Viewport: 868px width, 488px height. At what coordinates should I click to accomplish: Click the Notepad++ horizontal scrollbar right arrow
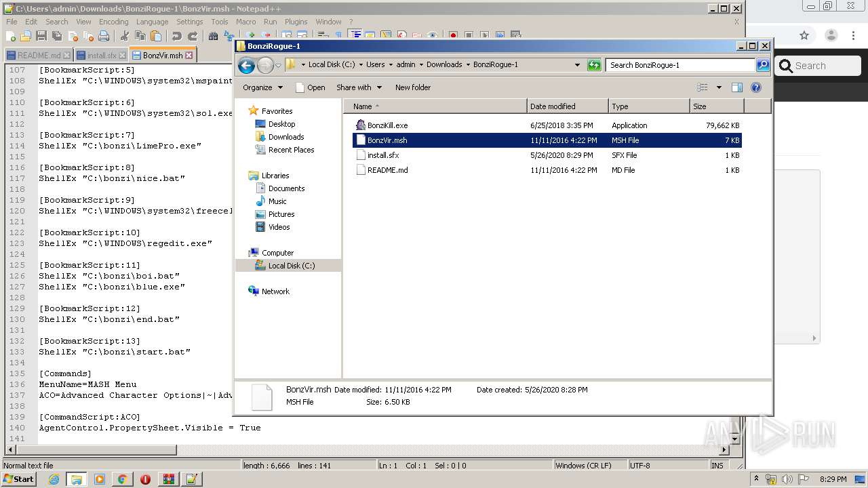pos(724,450)
